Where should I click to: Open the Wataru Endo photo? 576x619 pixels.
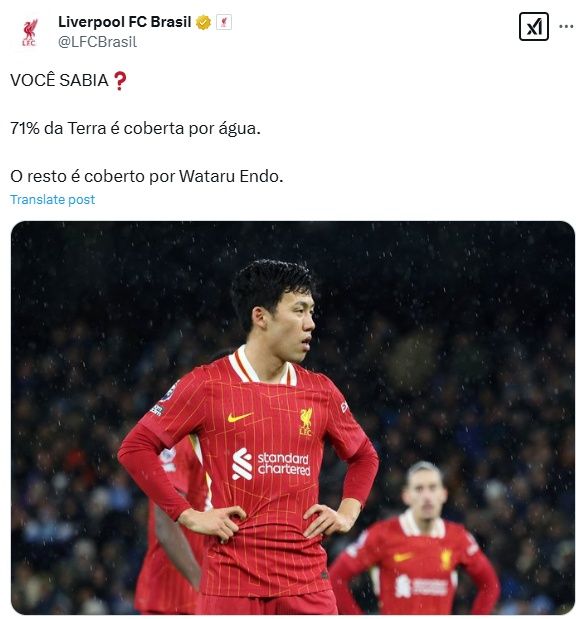coord(293,417)
